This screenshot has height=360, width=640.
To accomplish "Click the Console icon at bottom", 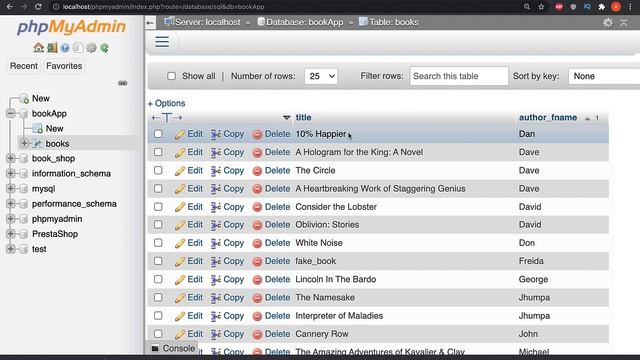I will 155,348.
